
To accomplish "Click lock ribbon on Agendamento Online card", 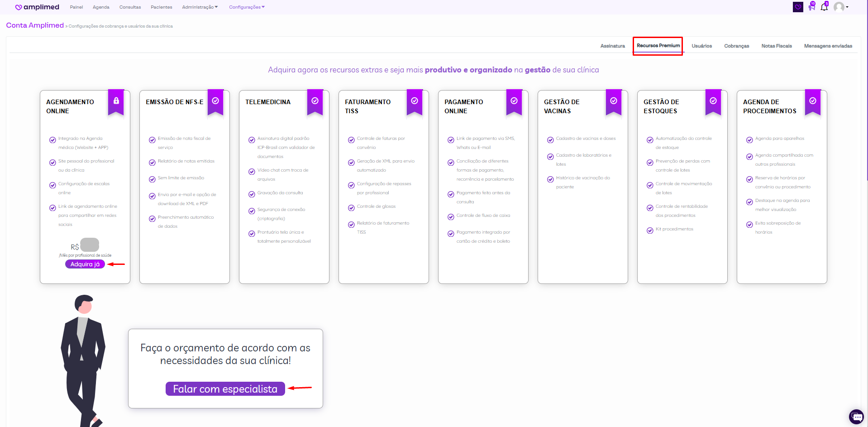I will 116,101.
